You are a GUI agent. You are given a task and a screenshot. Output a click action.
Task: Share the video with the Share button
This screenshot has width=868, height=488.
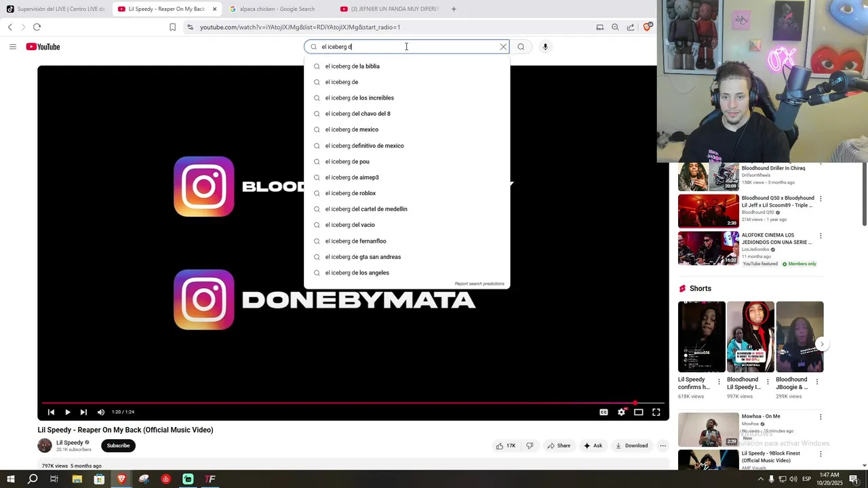point(559,445)
